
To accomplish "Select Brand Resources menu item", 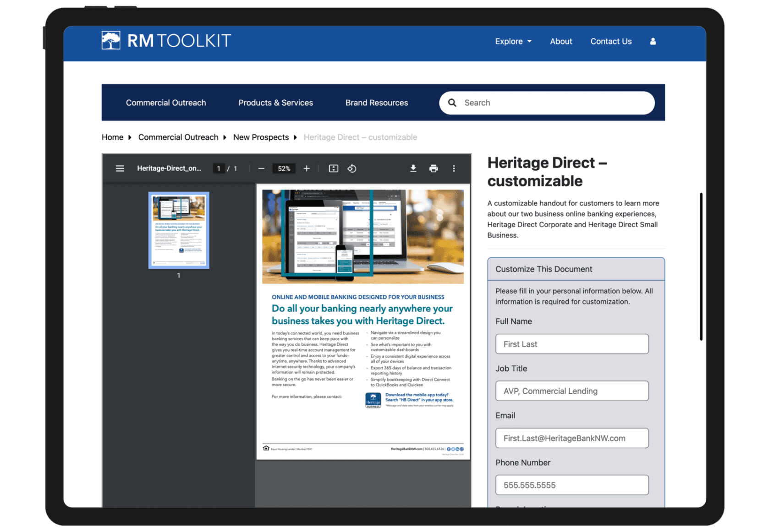I will tap(377, 103).
